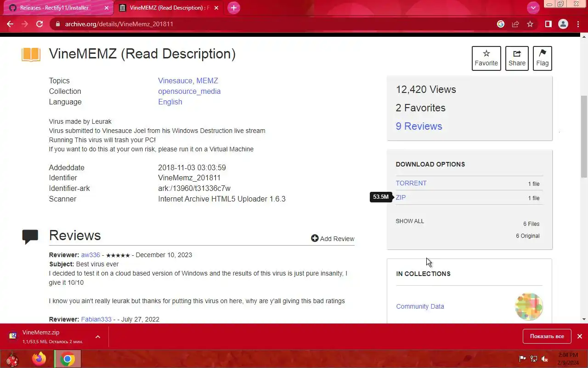Open the Vinesauce topic link
This screenshot has width=588, height=368.
coord(175,80)
